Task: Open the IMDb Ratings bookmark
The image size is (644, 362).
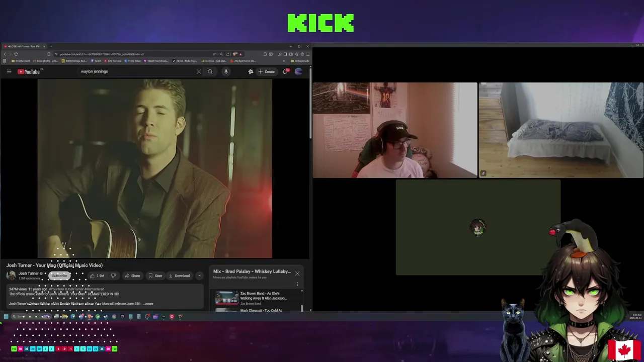Action: pyautogui.click(x=74, y=61)
